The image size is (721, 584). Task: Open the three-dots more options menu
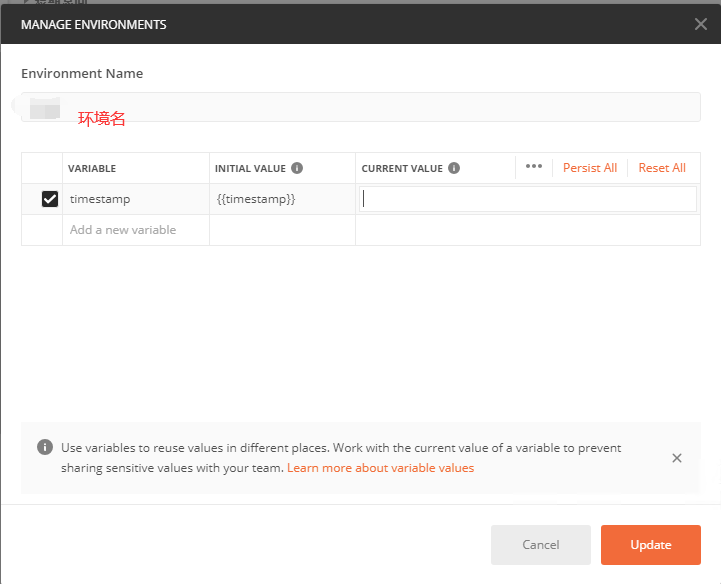[x=534, y=166]
